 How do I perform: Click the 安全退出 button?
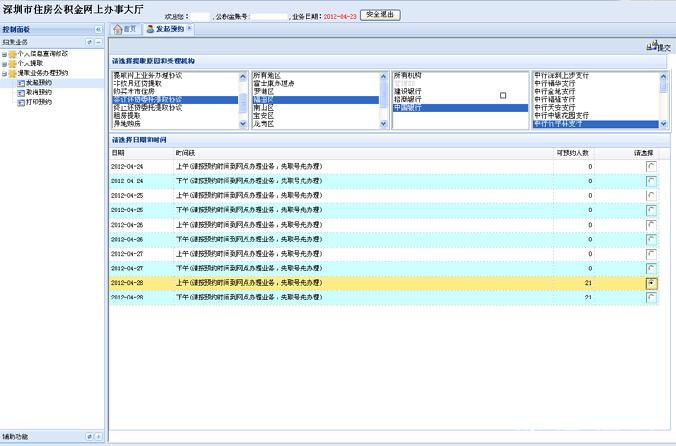pos(379,16)
